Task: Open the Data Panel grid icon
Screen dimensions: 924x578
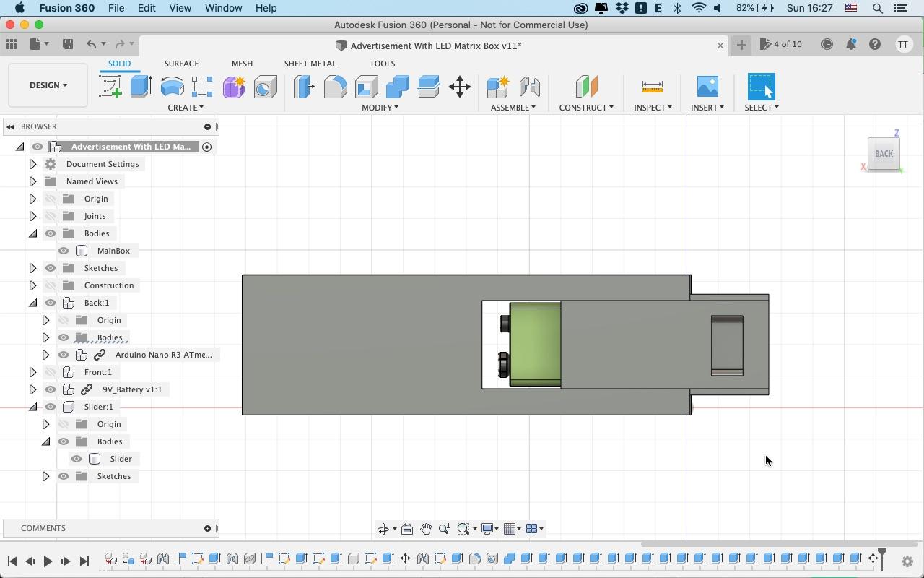Action: coord(12,44)
